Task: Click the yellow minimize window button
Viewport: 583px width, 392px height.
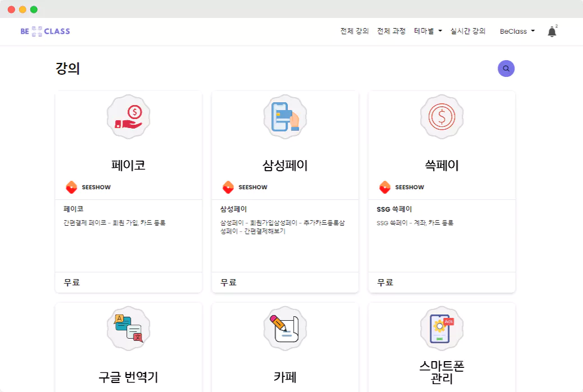Action: coord(22,10)
